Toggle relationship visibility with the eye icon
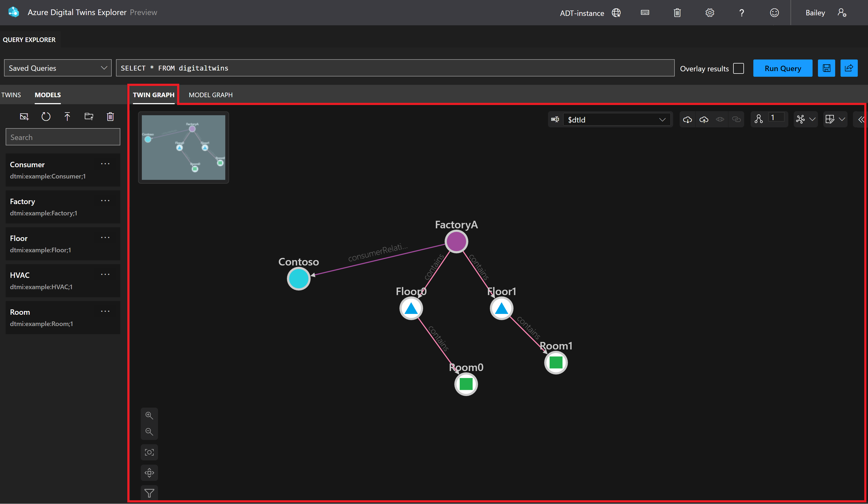The width and height of the screenshot is (868, 504). tap(720, 119)
